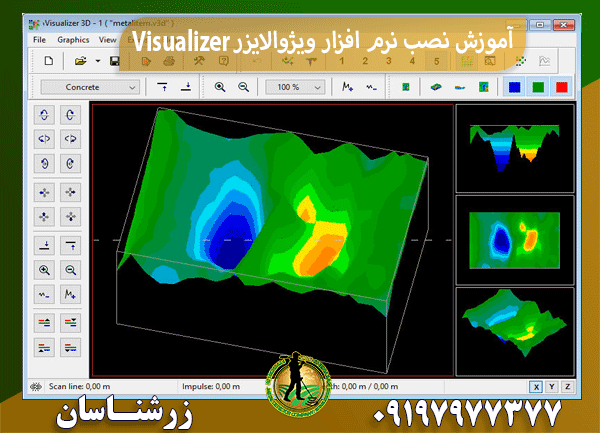Select view preset 3 in the toolbar
The width and height of the screenshot is (600, 433).
pyautogui.click(x=388, y=61)
